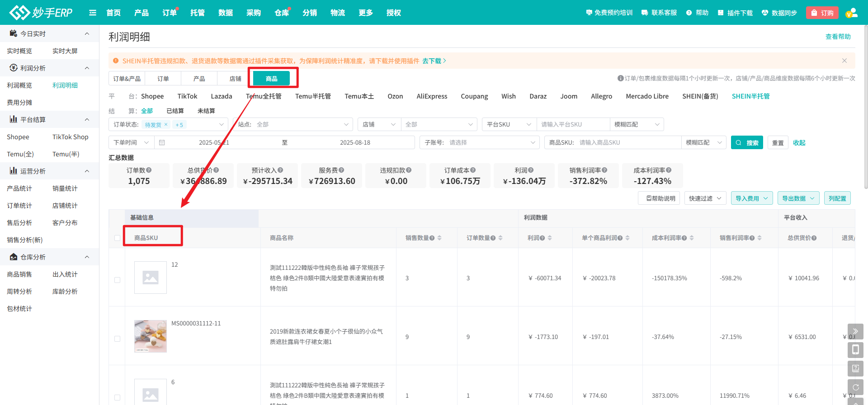
Task: Click product thumbnail for MS0000031112-11
Action: point(151,336)
